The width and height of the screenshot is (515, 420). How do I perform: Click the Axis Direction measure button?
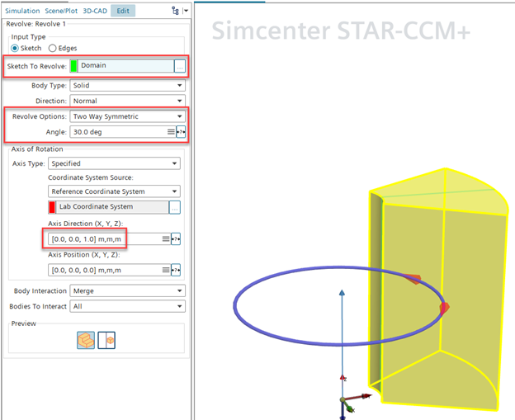tap(177, 239)
